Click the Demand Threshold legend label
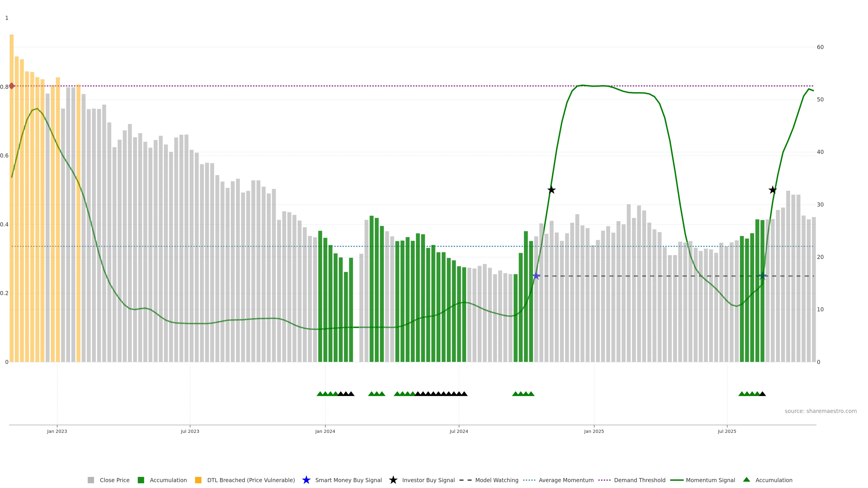Image resolution: width=868 pixels, height=488 pixels. 639,480
